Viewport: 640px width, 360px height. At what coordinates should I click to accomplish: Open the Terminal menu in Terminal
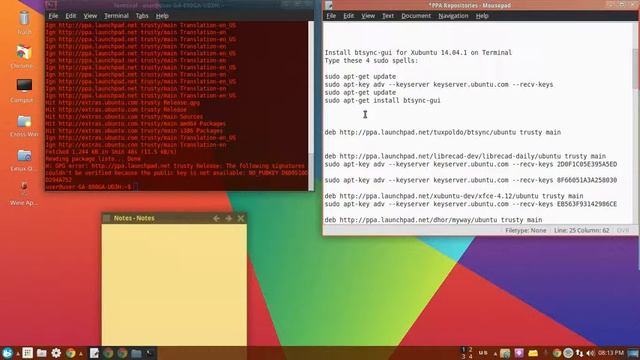click(x=116, y=16)
